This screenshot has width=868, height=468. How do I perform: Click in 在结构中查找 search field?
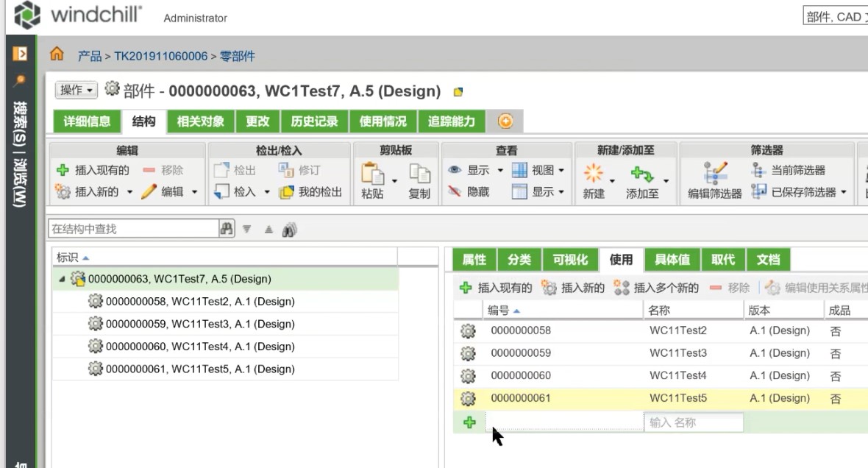(x=134, y=229)
